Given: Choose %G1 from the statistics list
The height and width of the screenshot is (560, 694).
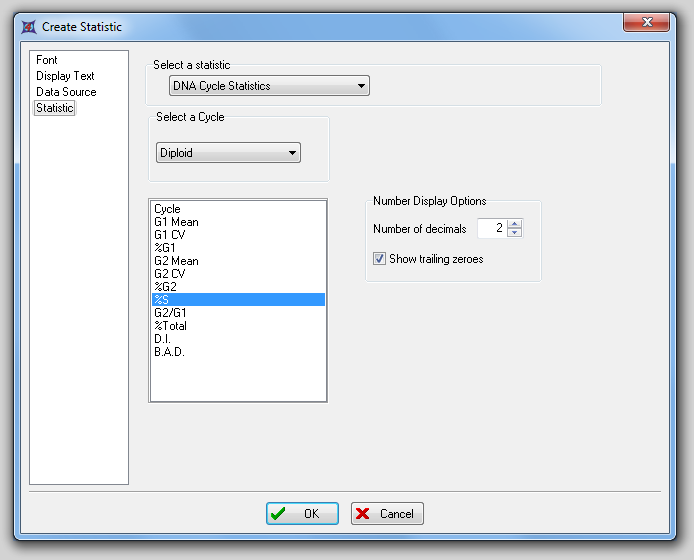Looking at the screenshot, I should pos(165,248).
